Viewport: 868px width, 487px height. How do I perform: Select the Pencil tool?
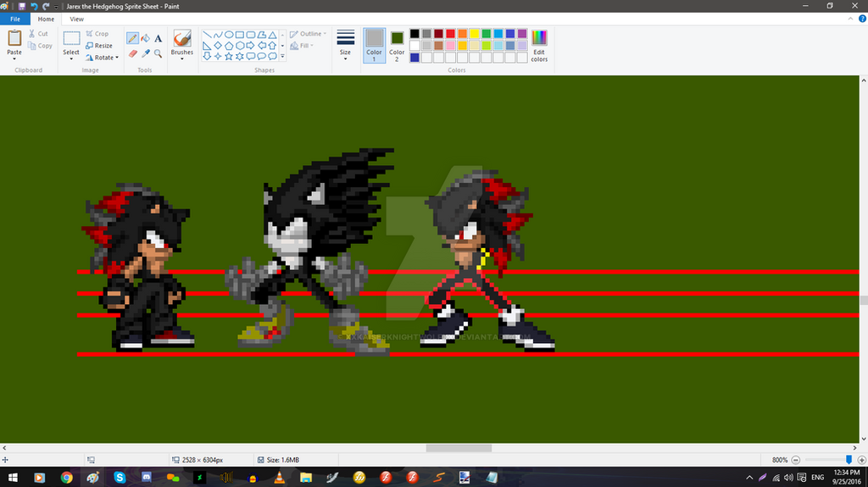[x=132, y=38]
